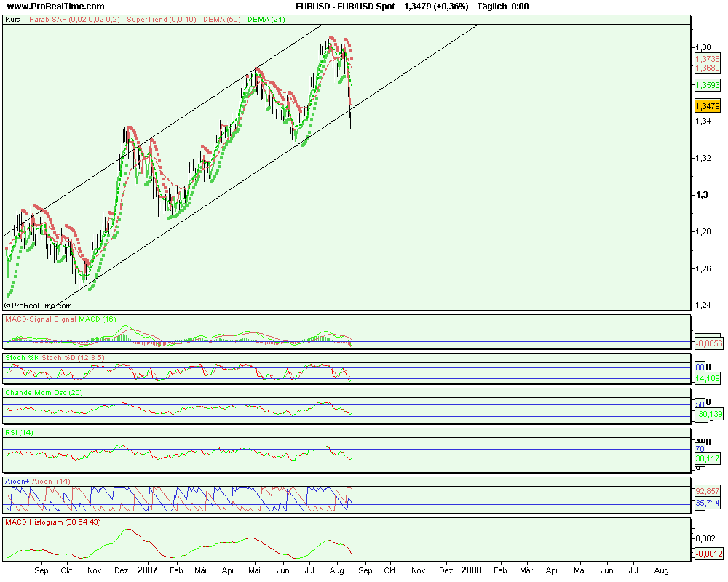Click the 2008 year label on the time axis
Screen dimensions: 728x582
coord(471,570)
